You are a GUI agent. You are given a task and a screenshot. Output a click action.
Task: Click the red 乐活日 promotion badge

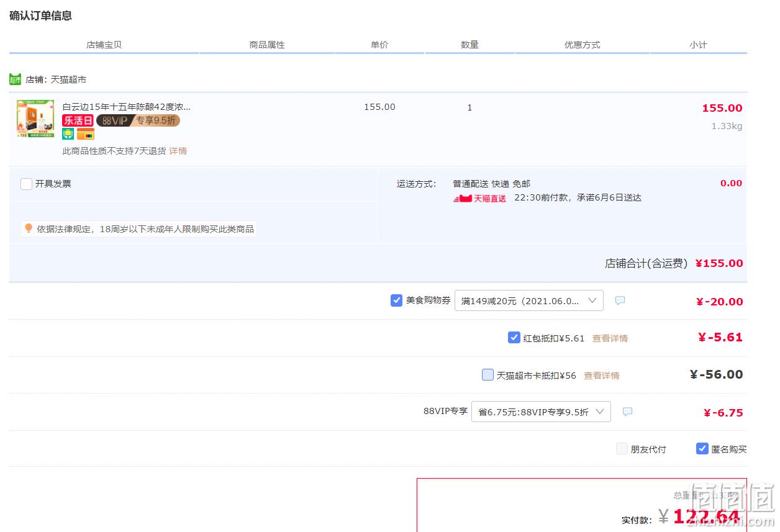(x=78, y=120)
